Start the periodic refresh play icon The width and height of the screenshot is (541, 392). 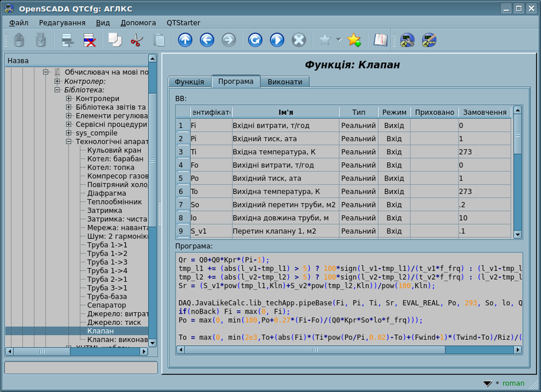(x=277, y=40)
